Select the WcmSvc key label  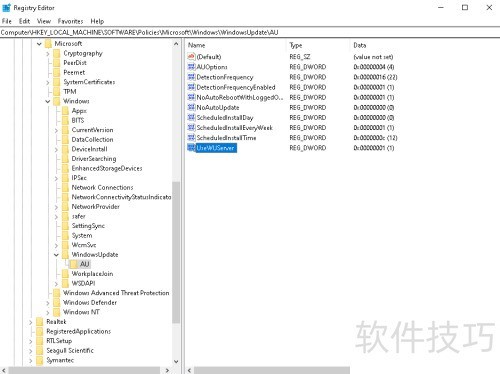click(84, 245)
